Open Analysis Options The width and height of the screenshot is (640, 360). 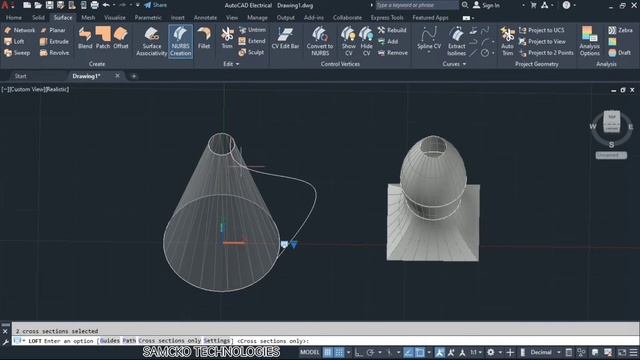tap(589, 41)
